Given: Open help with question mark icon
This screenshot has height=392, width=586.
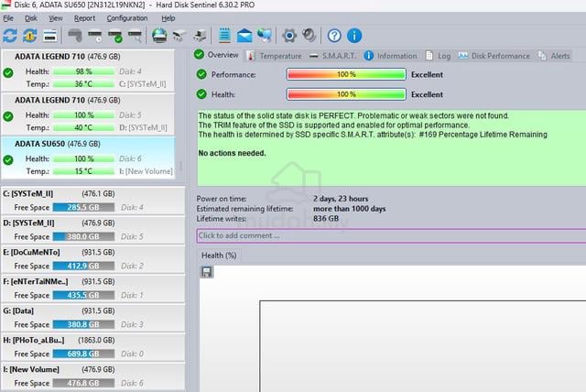Looking at the screenshot, I should pyautogui.click(x=334, y=36).
